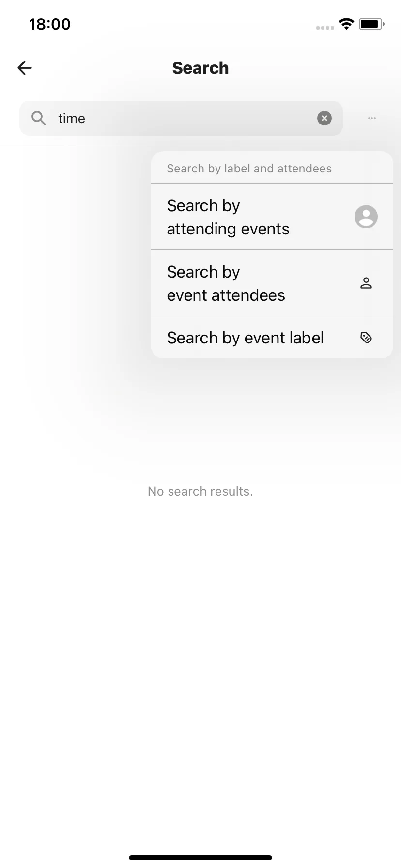Tap the magnifying glass search icon
The height and width of the screenshot is (868, 401).
[x=38, y=118]
